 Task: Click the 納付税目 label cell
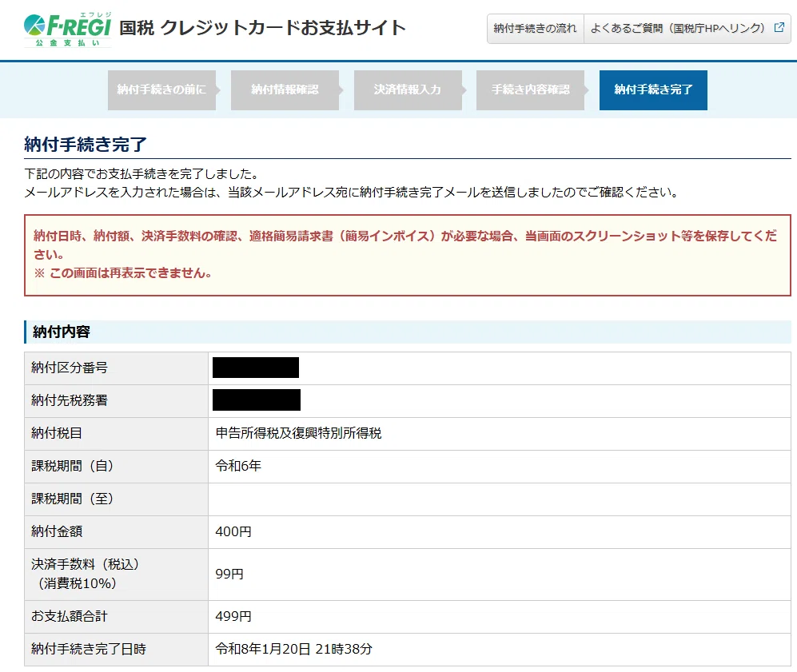point(117,433)
